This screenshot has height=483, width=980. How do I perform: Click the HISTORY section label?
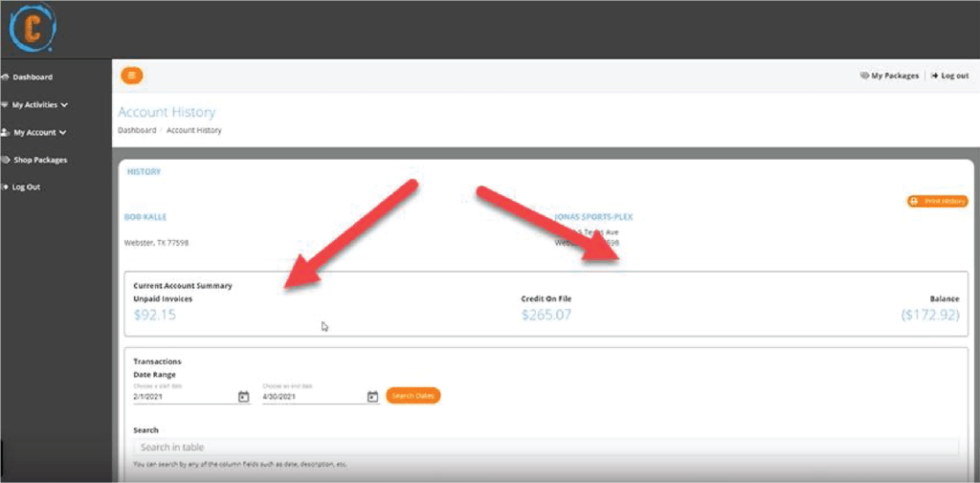click(x=144, y=172)
